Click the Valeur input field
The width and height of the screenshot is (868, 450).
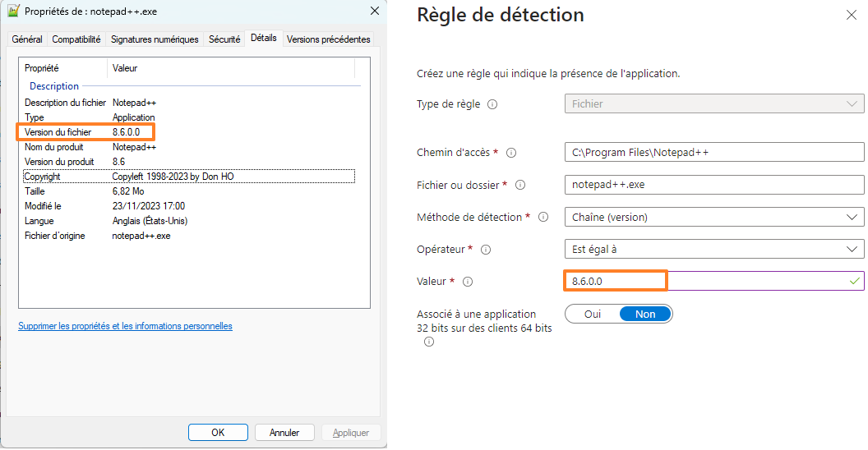[x=713, y=281]
